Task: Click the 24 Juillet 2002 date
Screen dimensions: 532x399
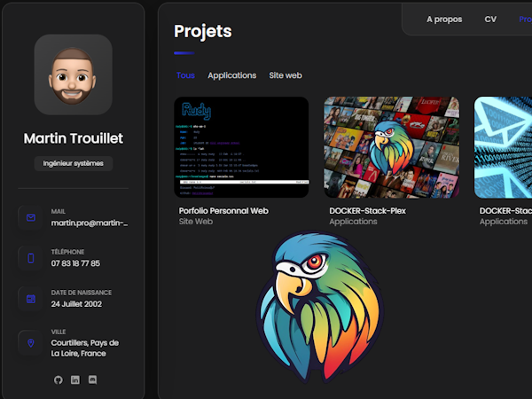Action: pos(76,304)
